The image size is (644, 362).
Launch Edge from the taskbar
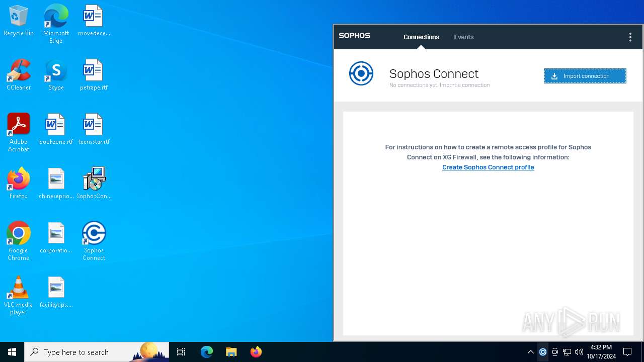click(207, 352)
